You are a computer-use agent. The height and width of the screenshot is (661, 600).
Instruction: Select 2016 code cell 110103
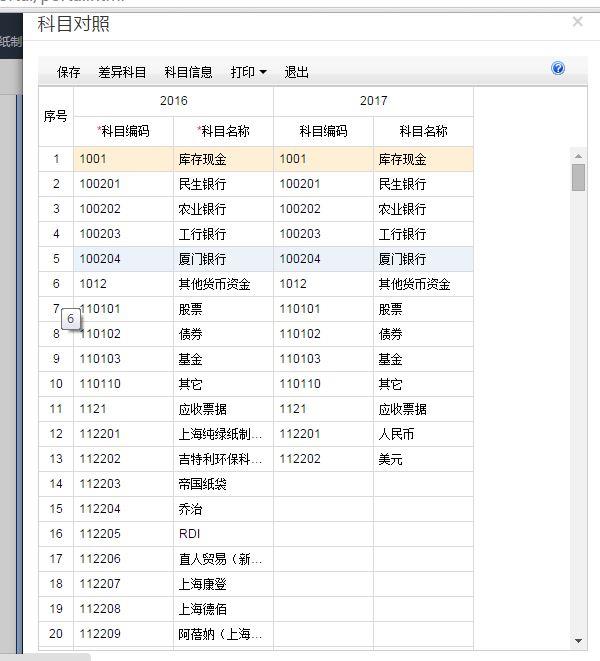pos(124,359)
